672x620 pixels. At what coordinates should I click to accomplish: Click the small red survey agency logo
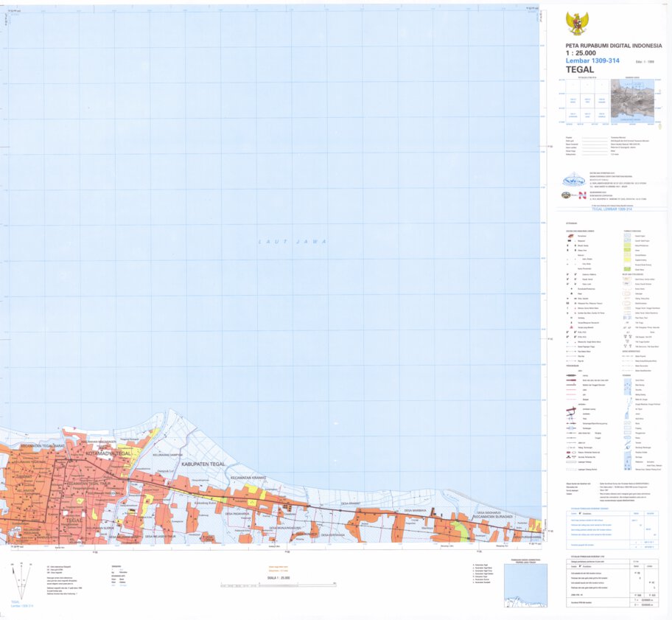point(582,196)
